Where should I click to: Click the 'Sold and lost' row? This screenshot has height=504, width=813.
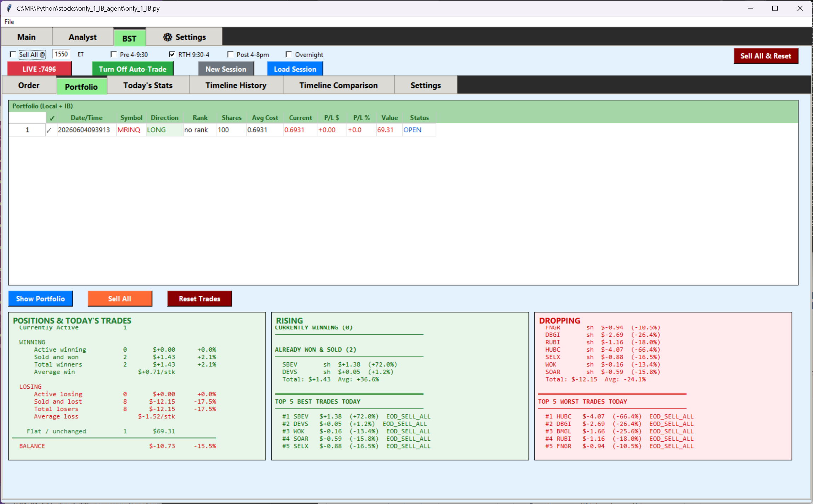pos(125,402)
